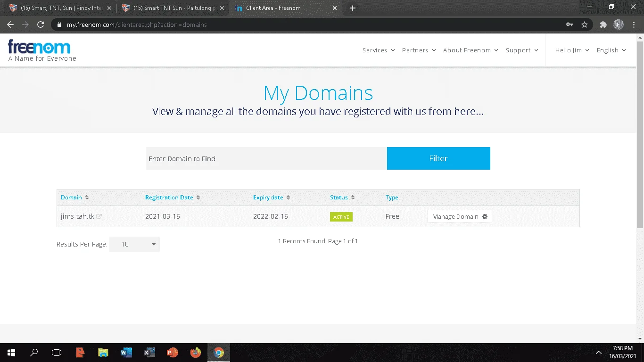This screenshot has height=362, width=644.
Task: Open the Chrome profile avatar
Action: tap(618, 25)
